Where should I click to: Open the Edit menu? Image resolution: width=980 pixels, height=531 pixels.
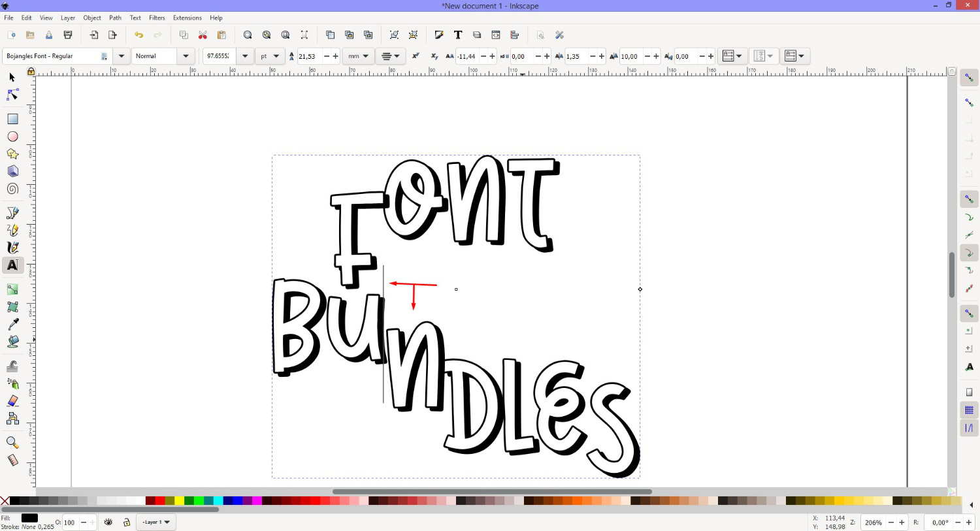coord(26,18)
